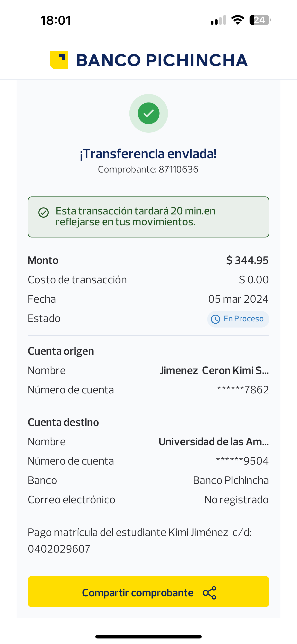Viewport: 297px width, 644px height.
Task: Tap the green success checkmark icon
Action: point(148,113)
